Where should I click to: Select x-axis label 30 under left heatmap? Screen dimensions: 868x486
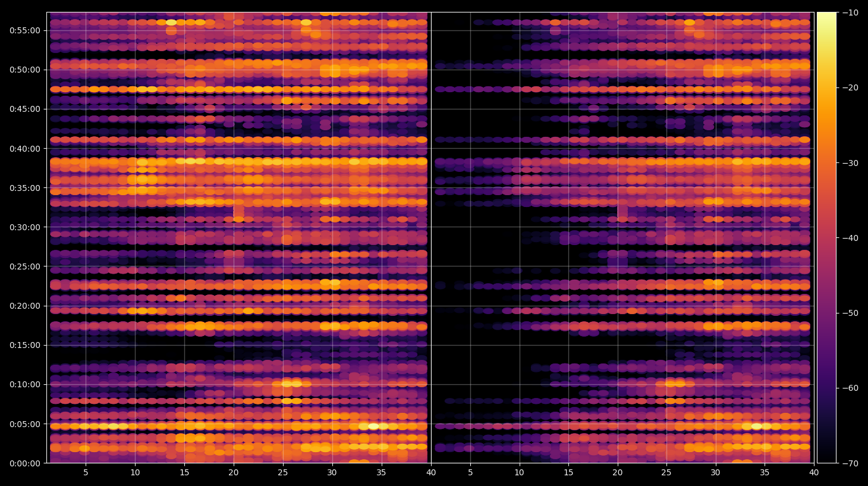click(332, 473)
